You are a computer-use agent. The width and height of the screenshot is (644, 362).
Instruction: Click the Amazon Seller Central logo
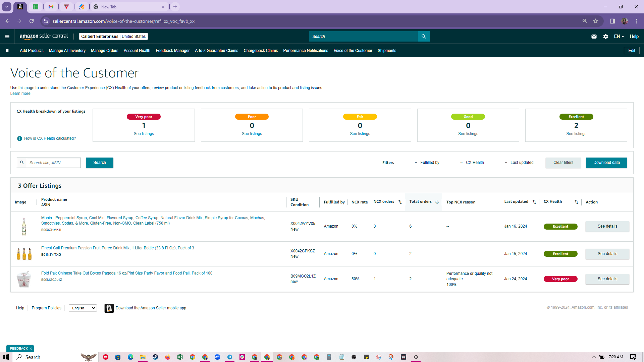point(44,36)
